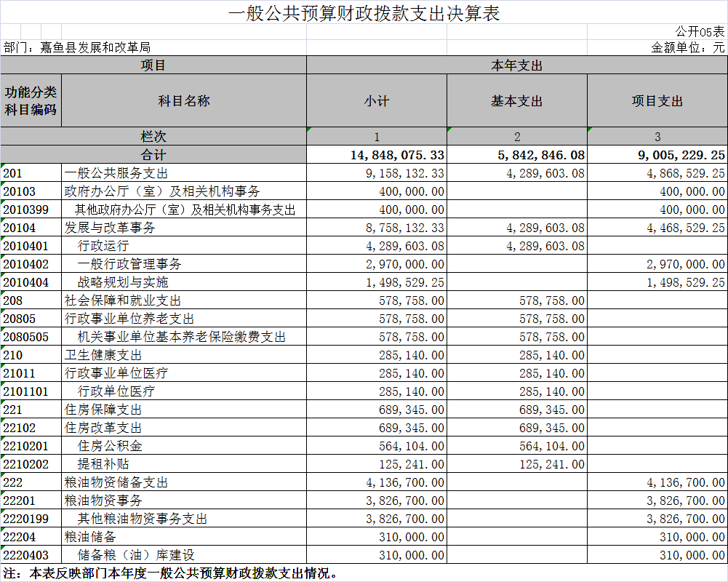Click the 战略规划与实施 cell
Viewport: 728px width, 582px height.
click(x=184, y=282)
